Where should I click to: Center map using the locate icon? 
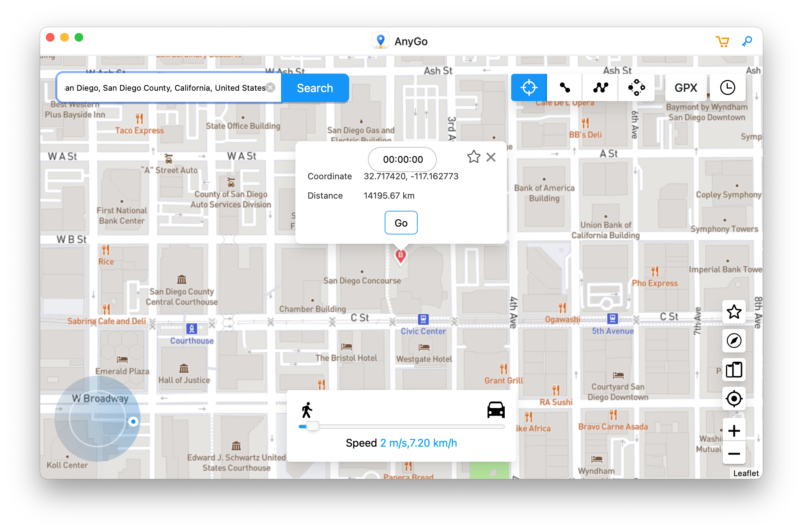[x=734, y=398]
